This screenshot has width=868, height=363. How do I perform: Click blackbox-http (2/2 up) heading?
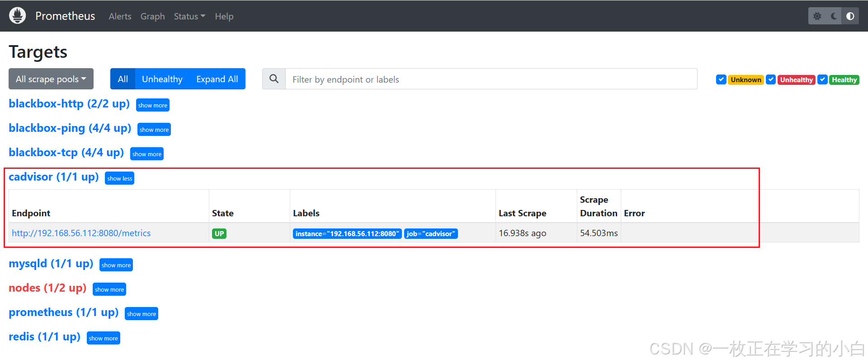coord(69,104)
